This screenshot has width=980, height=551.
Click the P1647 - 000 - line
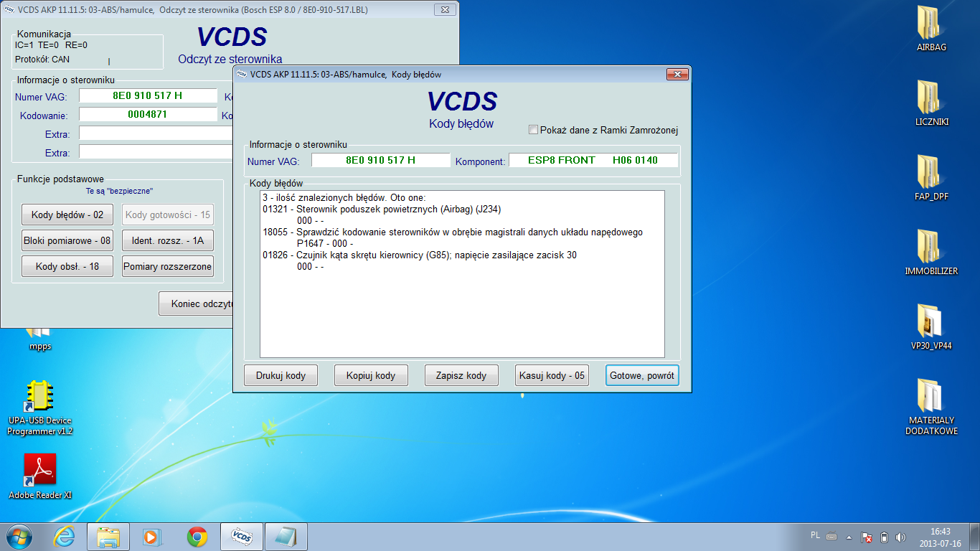[325, 244]
